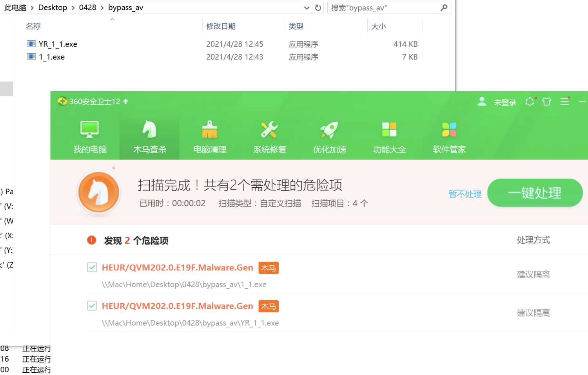Image resolution: width=588 pixels, height=375 pixels.
Task: Click the 1_1.exe application file icon
Action: point(31,56)
